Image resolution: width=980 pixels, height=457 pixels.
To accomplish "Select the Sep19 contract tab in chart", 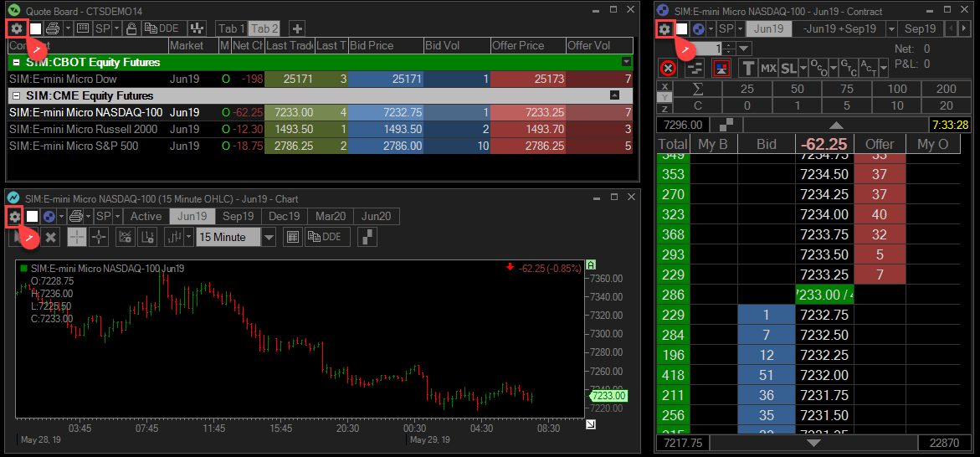I will tap(238, 217).
